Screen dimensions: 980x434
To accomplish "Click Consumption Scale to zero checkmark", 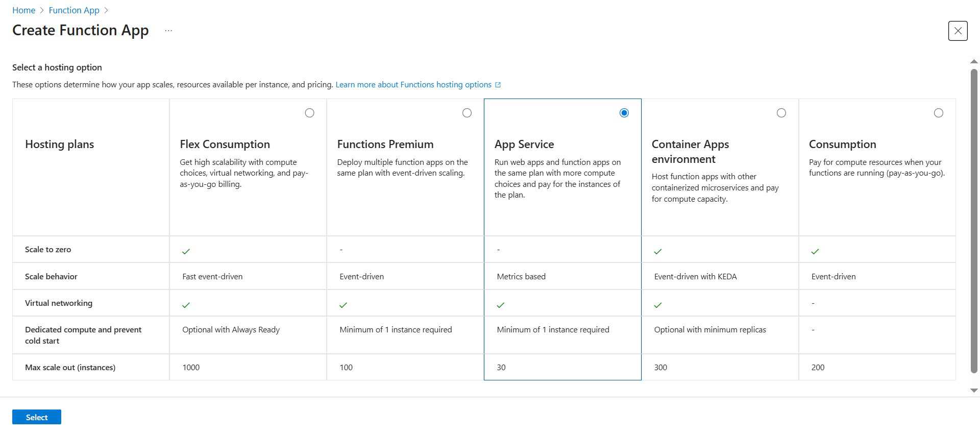I will coord(815,251).
